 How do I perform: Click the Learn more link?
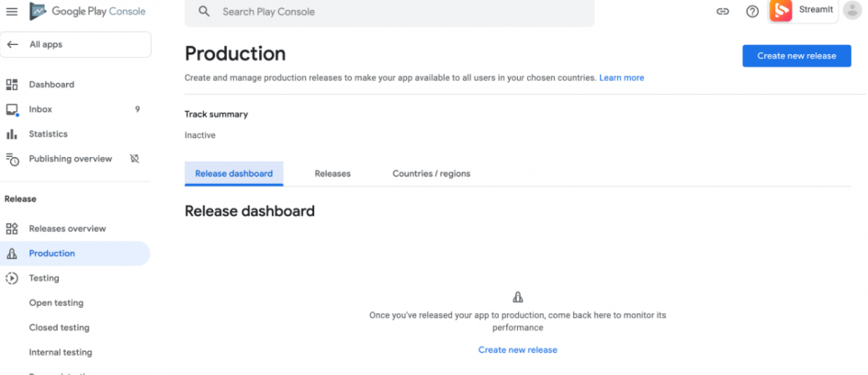click(x=622, y=78)
